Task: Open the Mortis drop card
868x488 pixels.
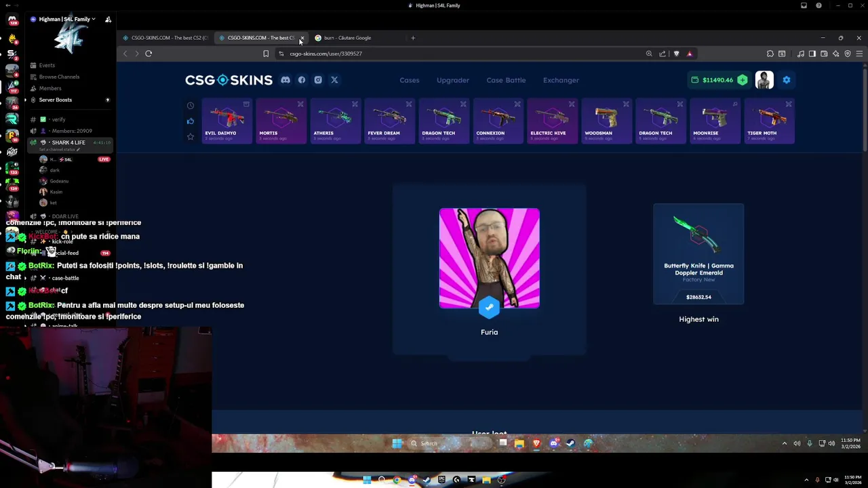Action: tap(281, 121)
